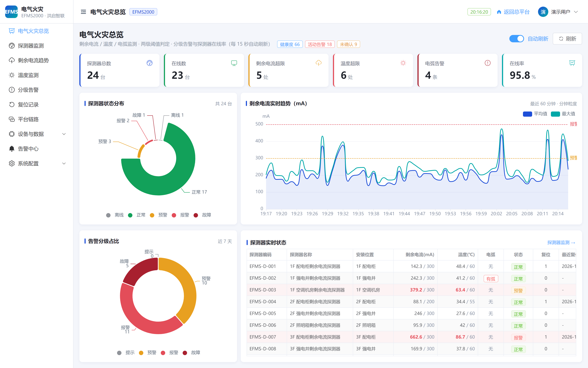Click the bell icon next to 告警中心
Screen dimensions: 588x368
[12, 149]
